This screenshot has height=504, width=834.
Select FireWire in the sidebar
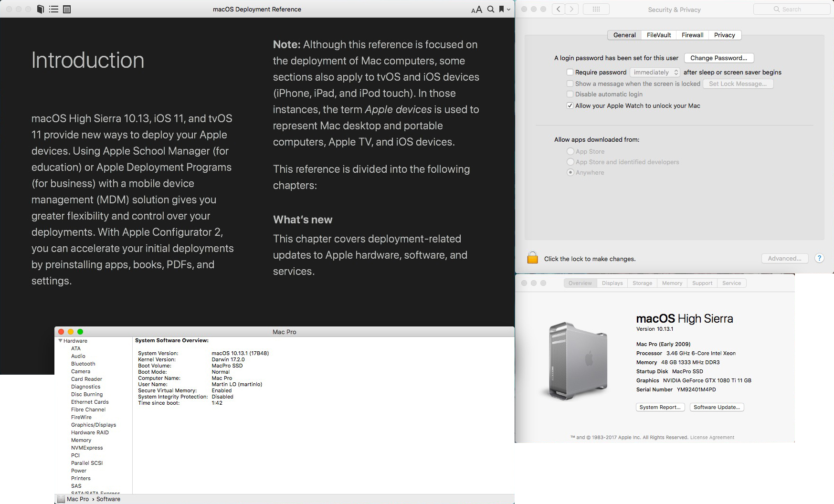81,417
